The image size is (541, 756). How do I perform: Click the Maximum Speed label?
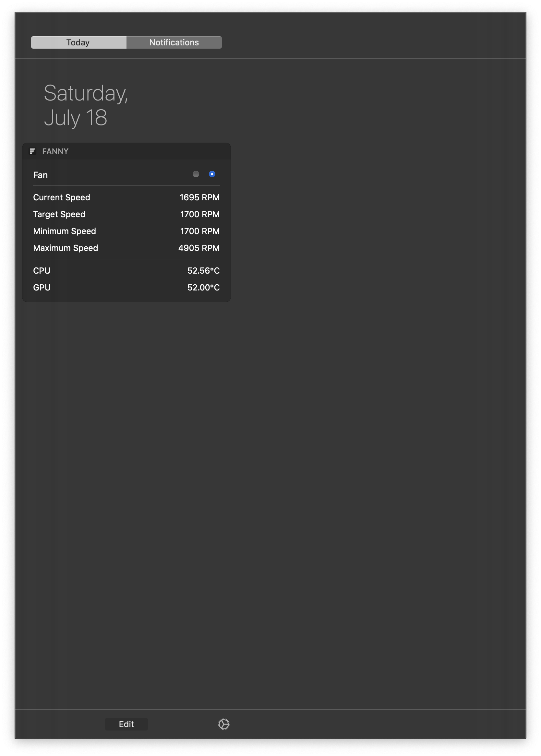(66, 248)
